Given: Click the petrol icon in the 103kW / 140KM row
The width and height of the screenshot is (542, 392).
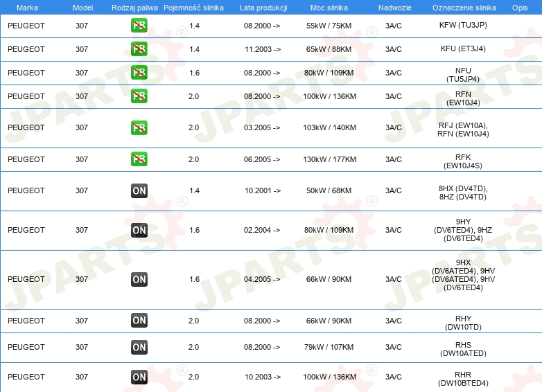Looking at the screenshot, I should point(139,128).
